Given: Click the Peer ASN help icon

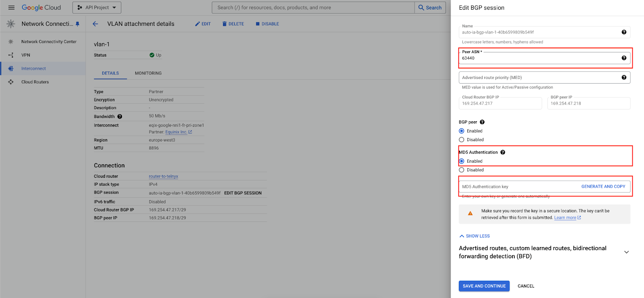Looking at the screenshot, I should pos(624,58).
